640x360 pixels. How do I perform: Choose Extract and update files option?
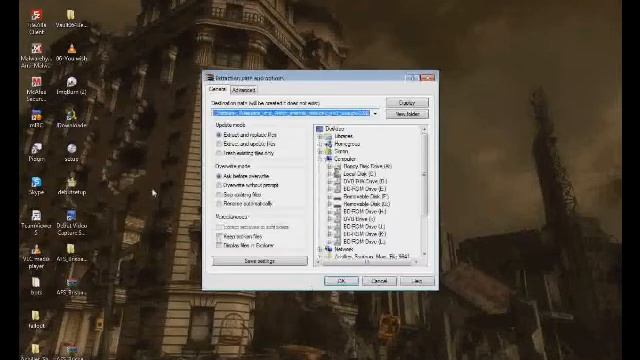pos(246,144)
